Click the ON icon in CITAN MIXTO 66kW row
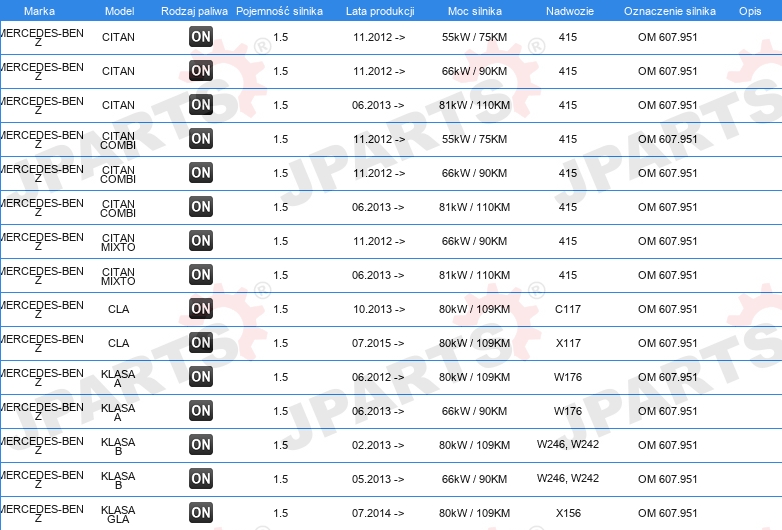 pos(201,241)
